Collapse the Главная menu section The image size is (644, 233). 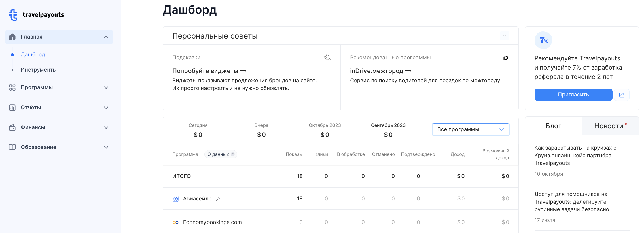click(x=106, y=37)
